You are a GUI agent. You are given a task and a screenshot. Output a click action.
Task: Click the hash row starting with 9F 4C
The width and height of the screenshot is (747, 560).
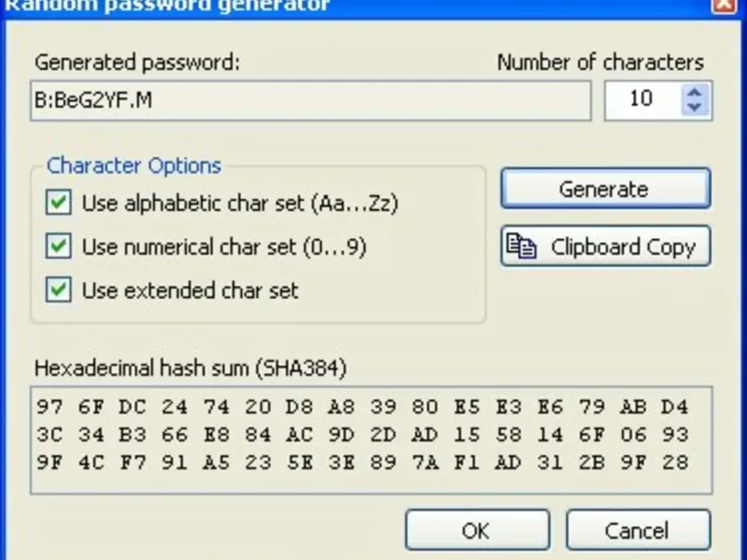(x=362, y=461)
